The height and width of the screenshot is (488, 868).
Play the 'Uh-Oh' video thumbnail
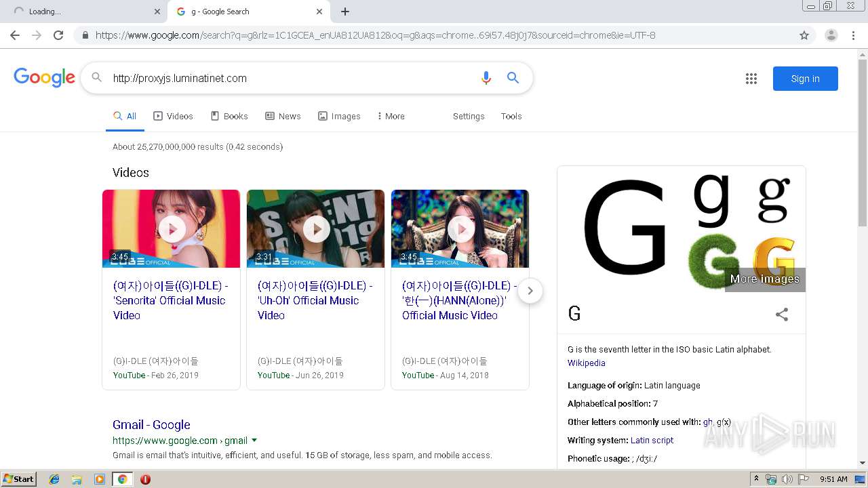click(315, 229)
